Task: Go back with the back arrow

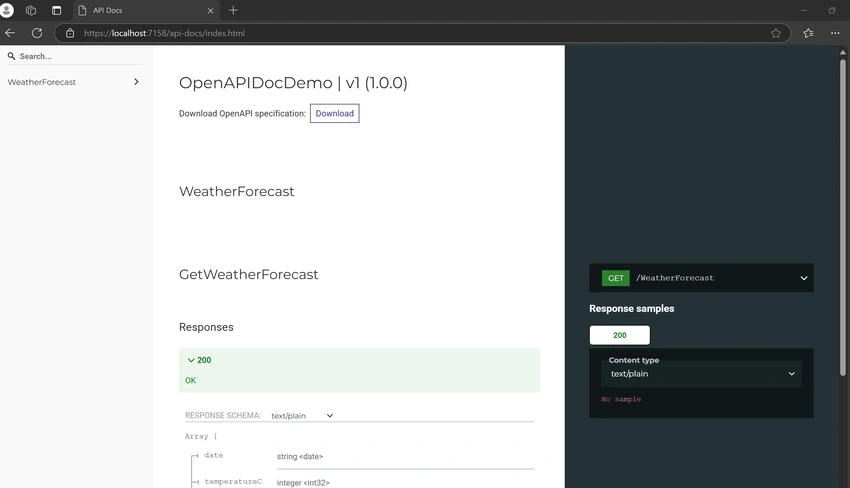Action: pos(10,33)
